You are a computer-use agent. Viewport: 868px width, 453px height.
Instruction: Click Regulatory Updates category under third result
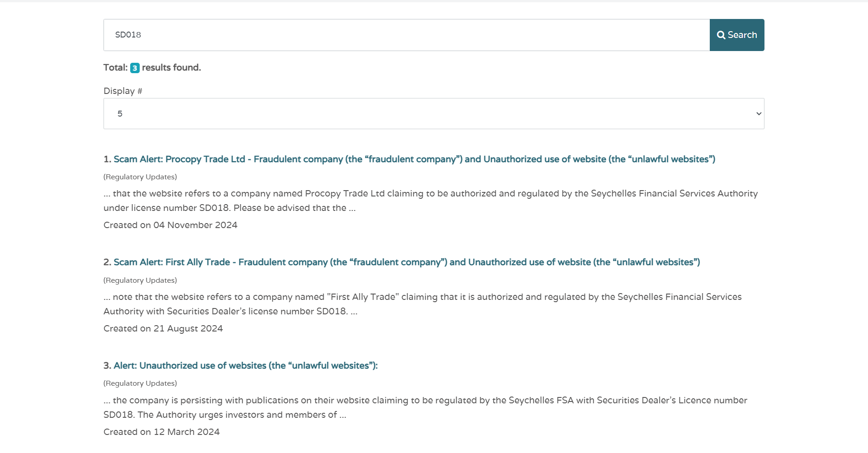coord(140,383)
